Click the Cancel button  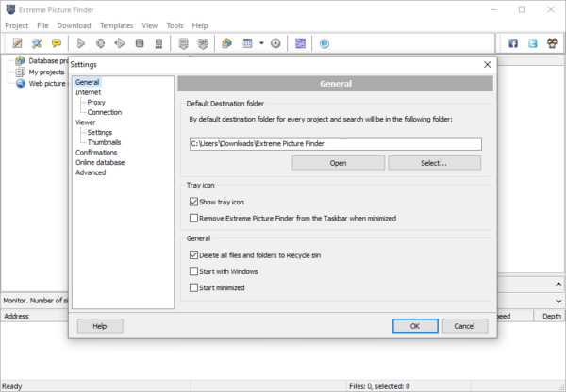(465, 326)
